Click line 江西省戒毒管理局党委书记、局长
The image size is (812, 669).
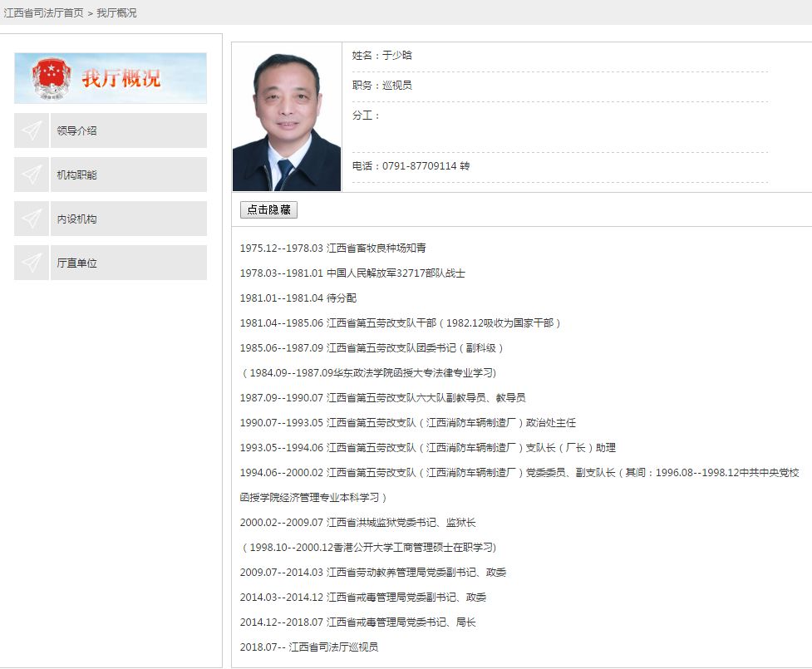pyautogui.click(x=358, y=622)
